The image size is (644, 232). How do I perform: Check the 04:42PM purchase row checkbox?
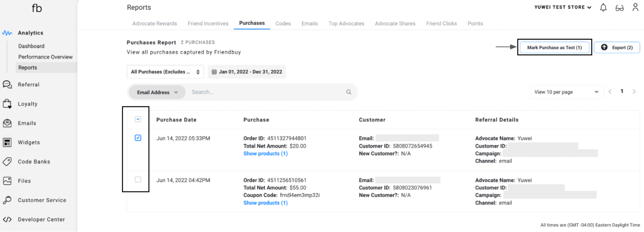coord(138,179)
